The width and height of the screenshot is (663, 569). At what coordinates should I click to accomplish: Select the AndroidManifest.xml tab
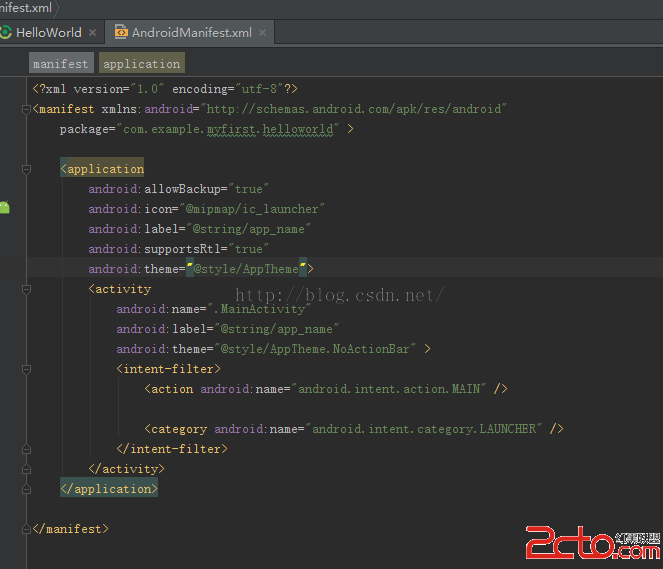[x=191, y=32]
